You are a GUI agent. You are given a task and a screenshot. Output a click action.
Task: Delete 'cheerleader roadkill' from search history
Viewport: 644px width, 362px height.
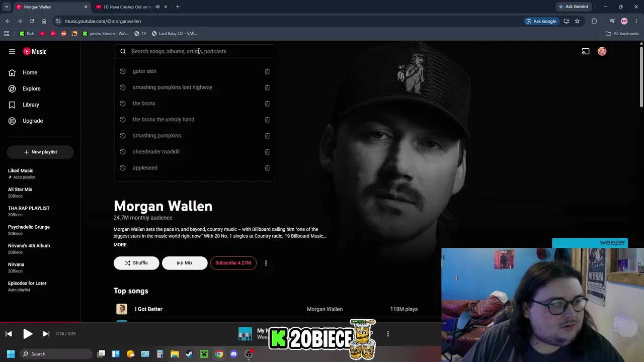coord(267,152)
